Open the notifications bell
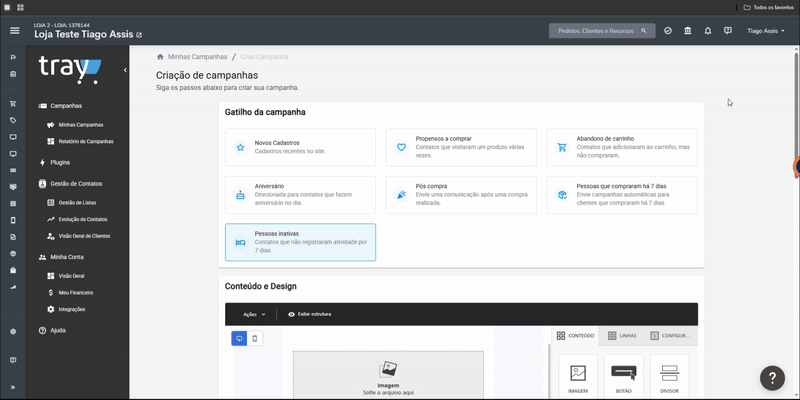This screenshot has height=400, width=800. pyautogui.click(x=708, y=31)
